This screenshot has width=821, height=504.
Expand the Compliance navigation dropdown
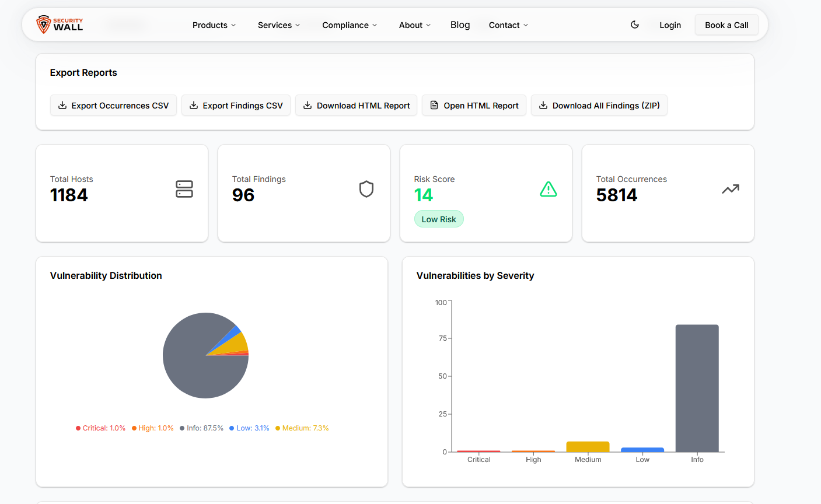350,25
